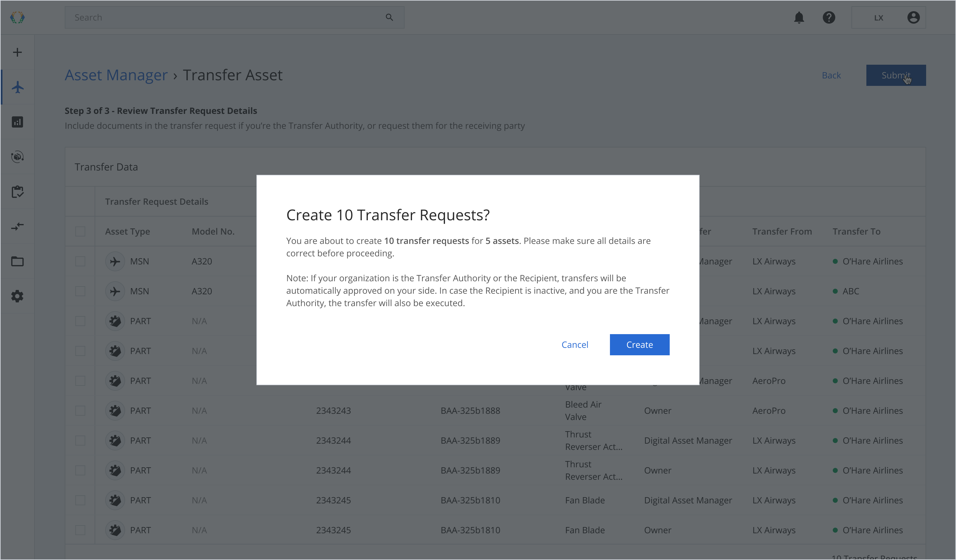The width and height of the screenshot is (956, 560).
Task: Click the Transfer Request Details heading
Action: (x=156, y=201)
